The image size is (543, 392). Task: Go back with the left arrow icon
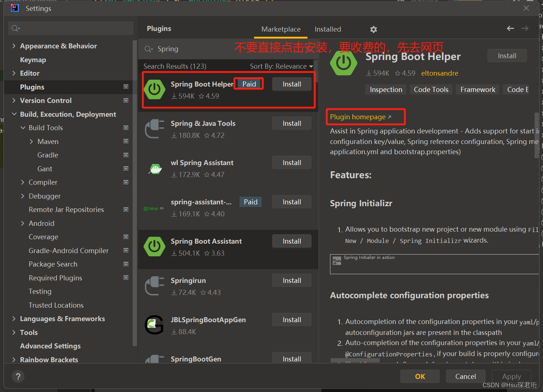(510, 28)
